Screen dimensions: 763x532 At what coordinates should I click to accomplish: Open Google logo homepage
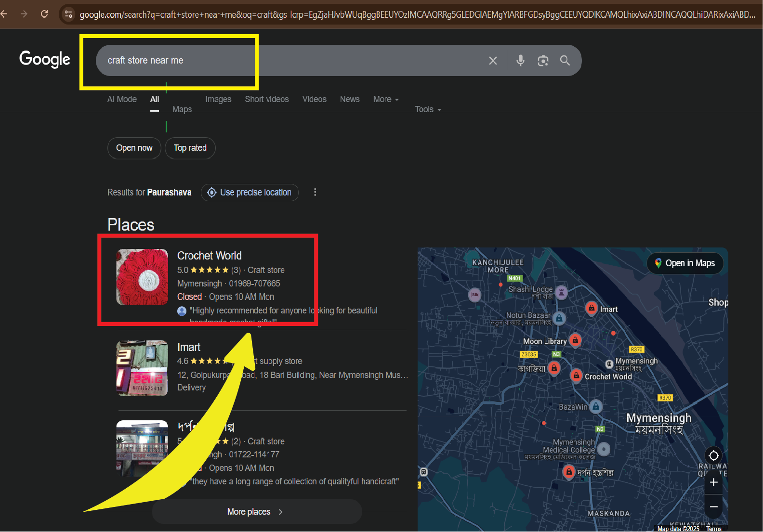coord(45,59)
